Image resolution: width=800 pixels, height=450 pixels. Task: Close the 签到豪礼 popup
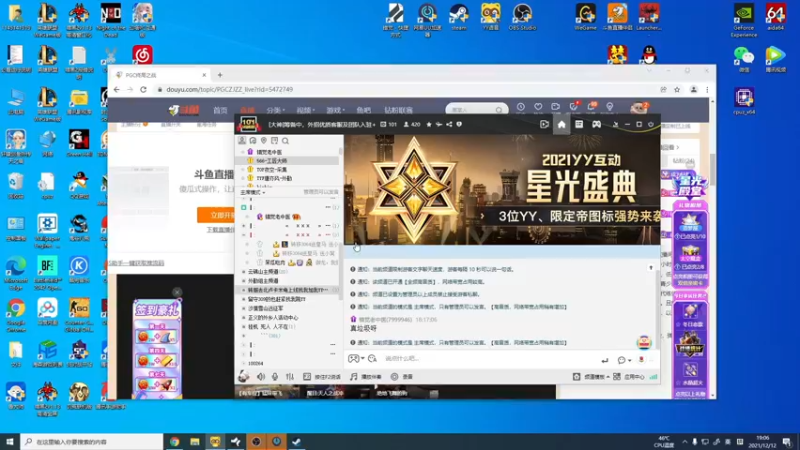tap(177, 292)
